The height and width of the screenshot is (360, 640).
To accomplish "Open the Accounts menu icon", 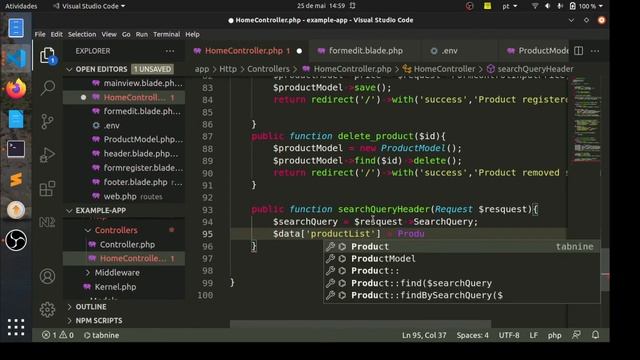I will (x=47, y=276).
